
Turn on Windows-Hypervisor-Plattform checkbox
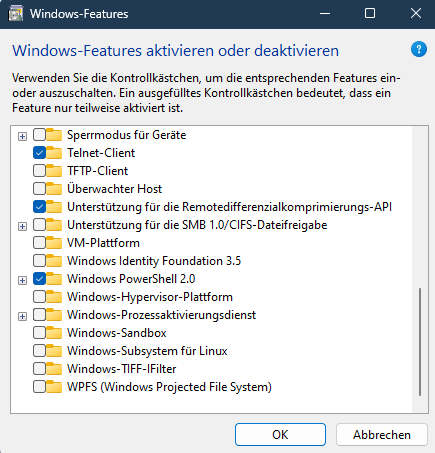tap(39, 297)
